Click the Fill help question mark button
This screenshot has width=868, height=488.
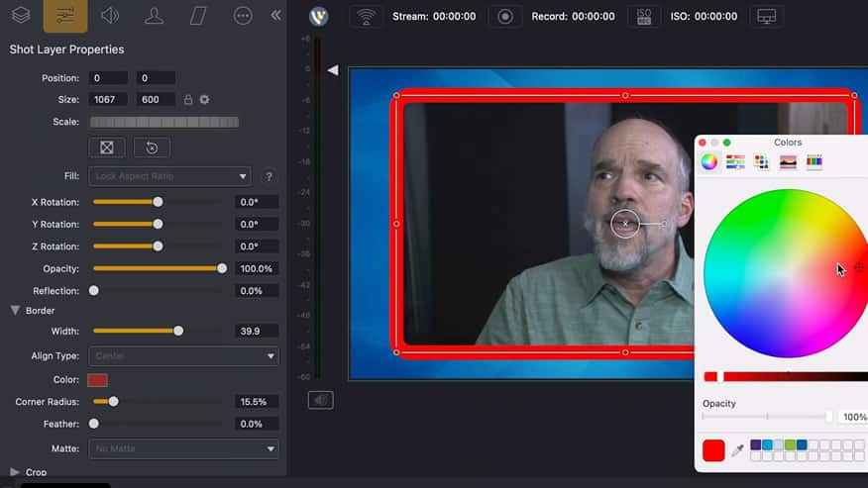(269, 176)
